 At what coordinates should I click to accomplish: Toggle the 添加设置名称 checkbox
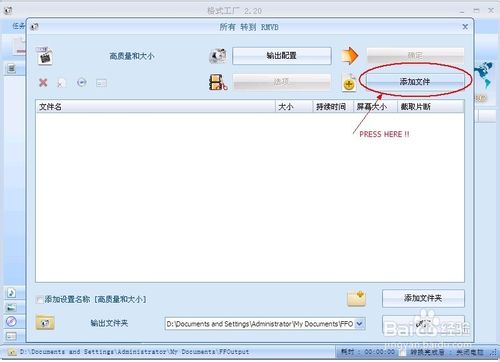pos(40,300)
